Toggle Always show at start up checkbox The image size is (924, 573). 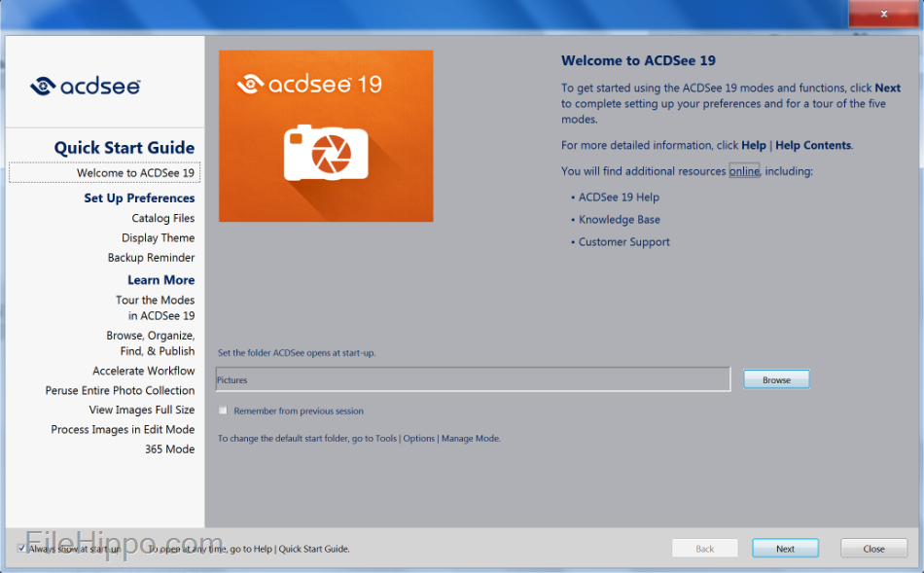click(x=22, y=549)
